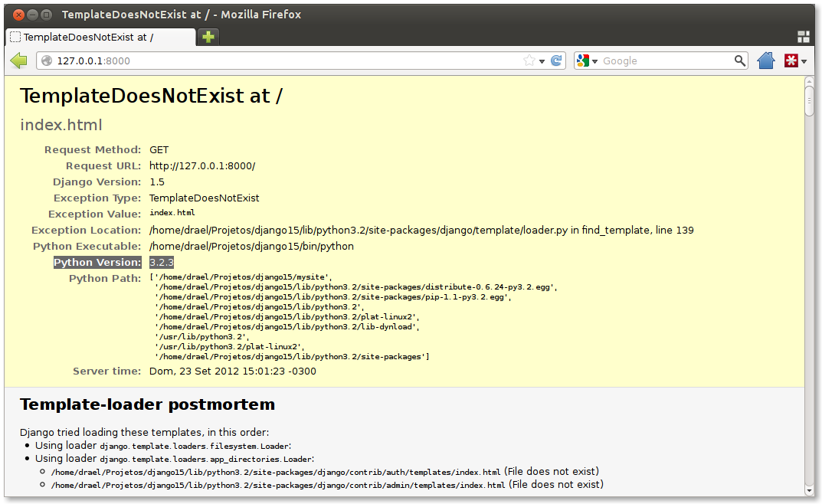
Task: Click the highlighted 'Python Version:' label
Action: (x=97, y=263)
